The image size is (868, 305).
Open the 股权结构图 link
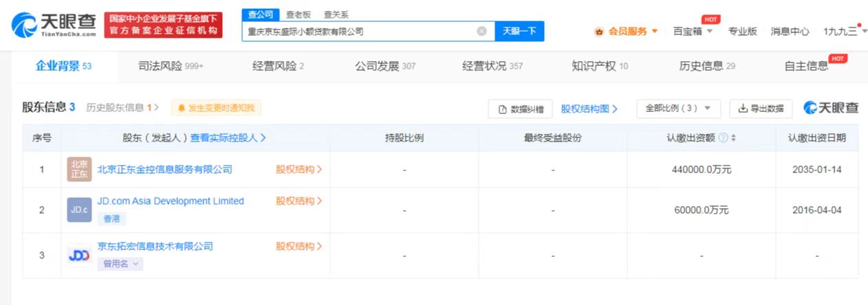coord(589,109)
